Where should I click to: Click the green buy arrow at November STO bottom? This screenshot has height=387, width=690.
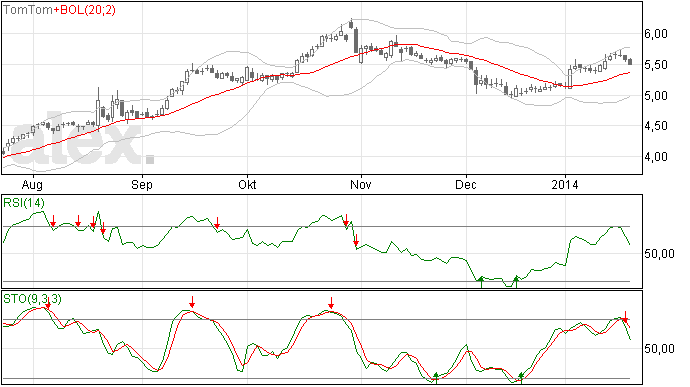click(x=436, y=378)
